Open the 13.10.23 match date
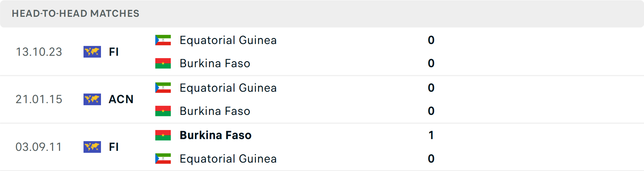The width and height of the screenshot is (644, 171). (x=39, y=52)
